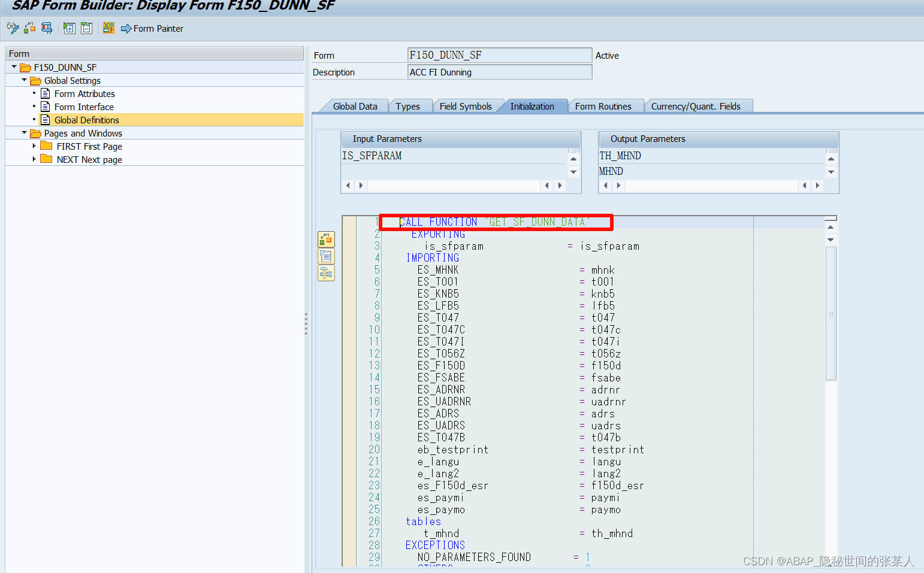Click the Expand subtree toolbar icon

point(70,28)
